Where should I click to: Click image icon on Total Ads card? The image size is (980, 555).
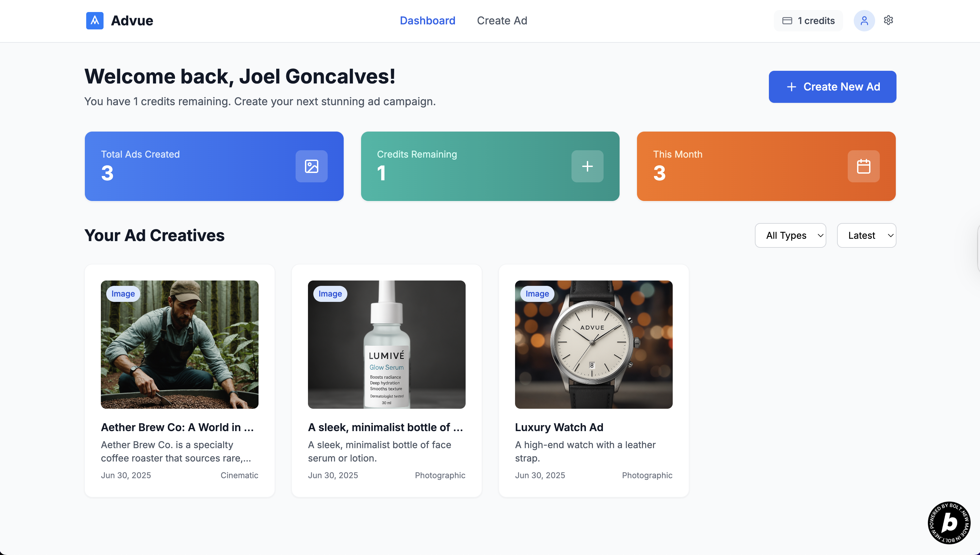tap(311, 166)
